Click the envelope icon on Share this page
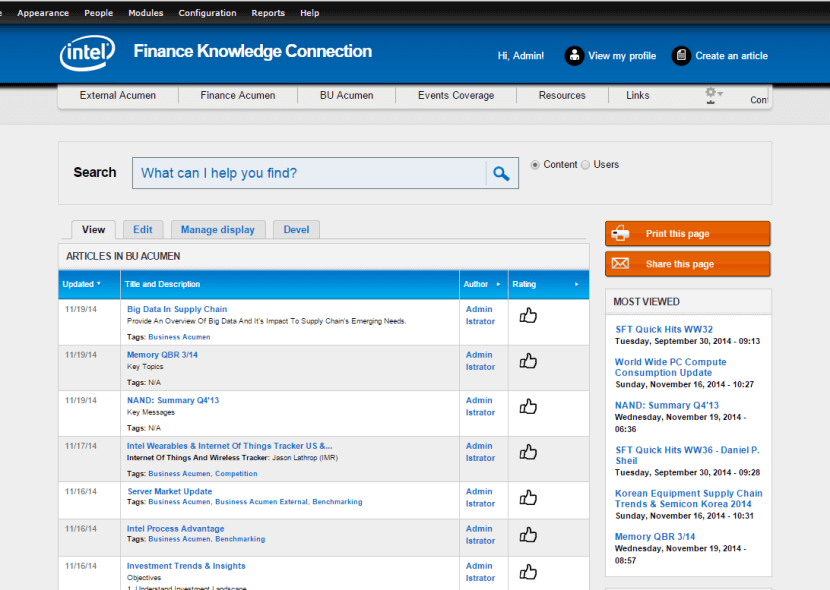The height and width of the screenshot is (590, 830). click(x=620, y=264)
